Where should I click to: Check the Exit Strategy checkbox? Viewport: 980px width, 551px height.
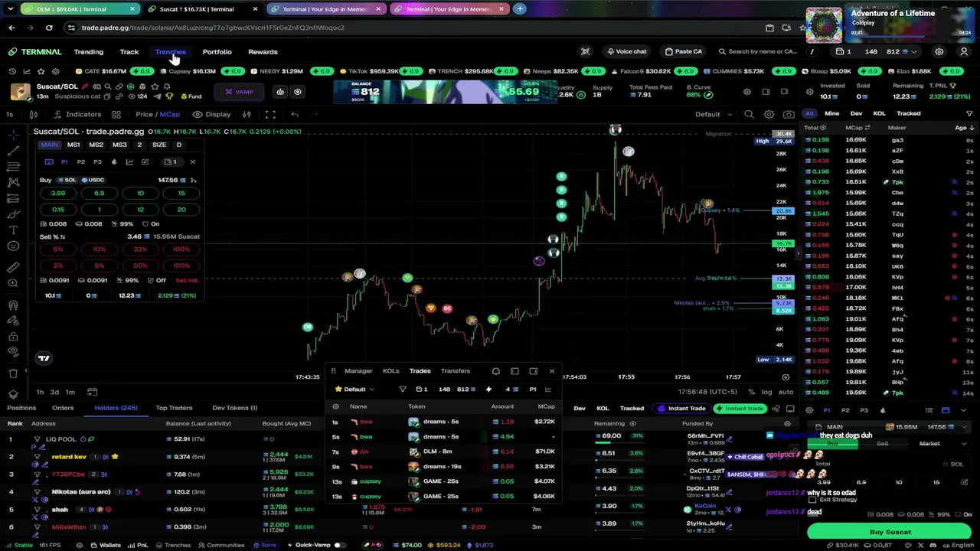coord(812,500)
